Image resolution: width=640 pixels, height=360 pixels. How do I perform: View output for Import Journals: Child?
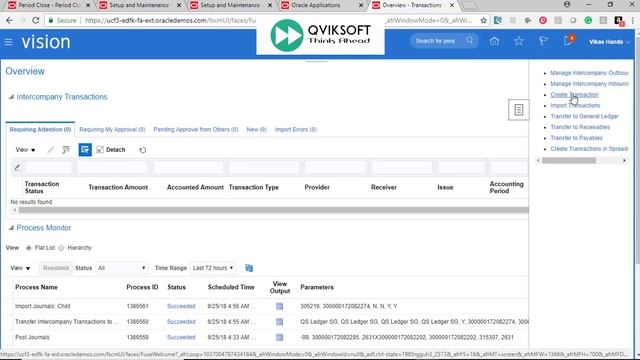279,306
